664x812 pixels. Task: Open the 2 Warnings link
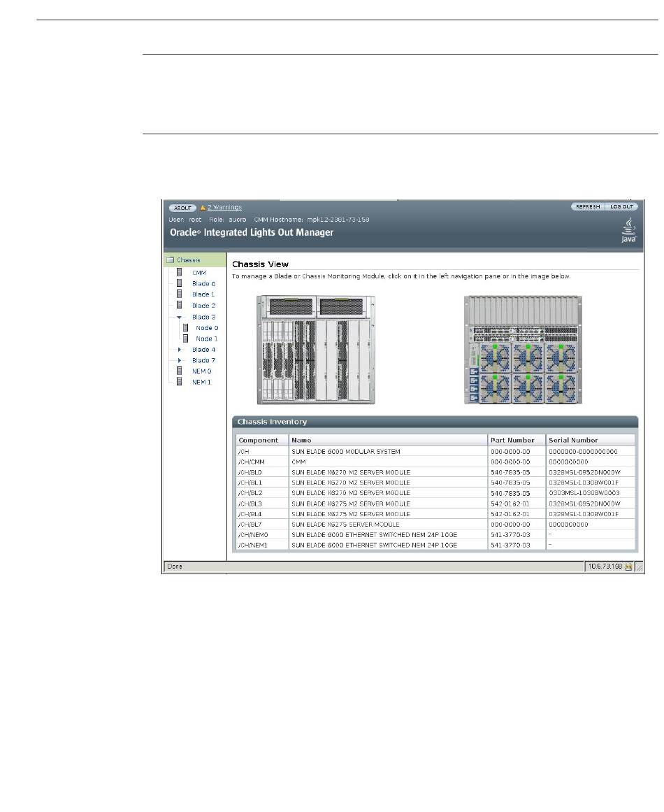(224, 207)
